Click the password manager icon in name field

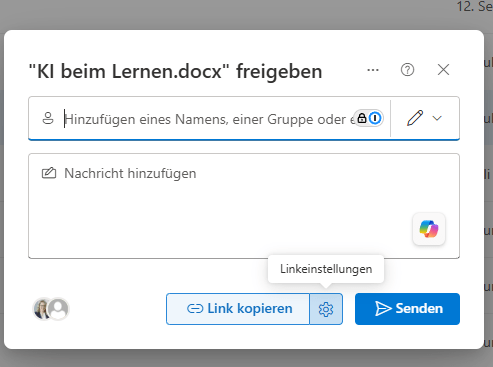pyautogui.click(x=369, y=118)
